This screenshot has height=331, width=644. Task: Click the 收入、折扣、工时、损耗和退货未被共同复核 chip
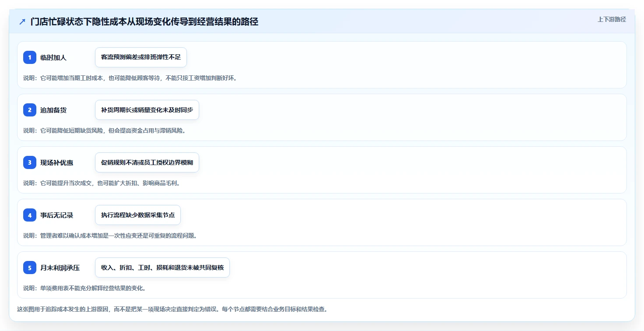(x=162, y=268)
